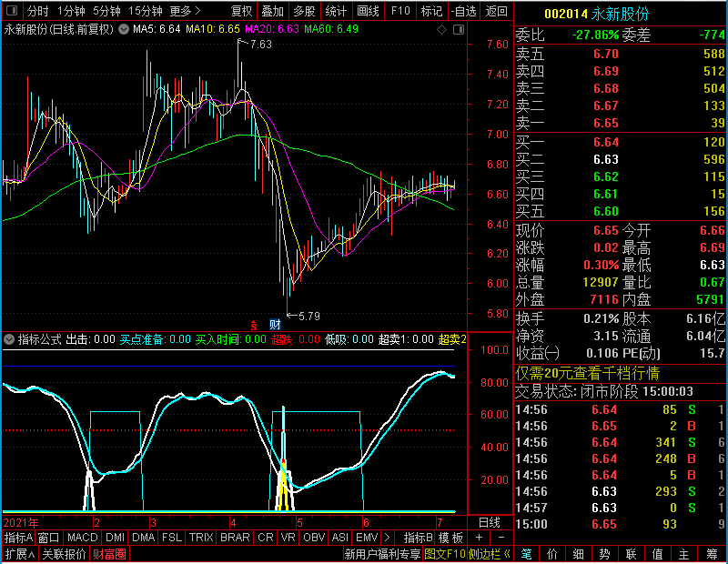
Task: Open 统计 statistics tool
Action: pos(335,11)
